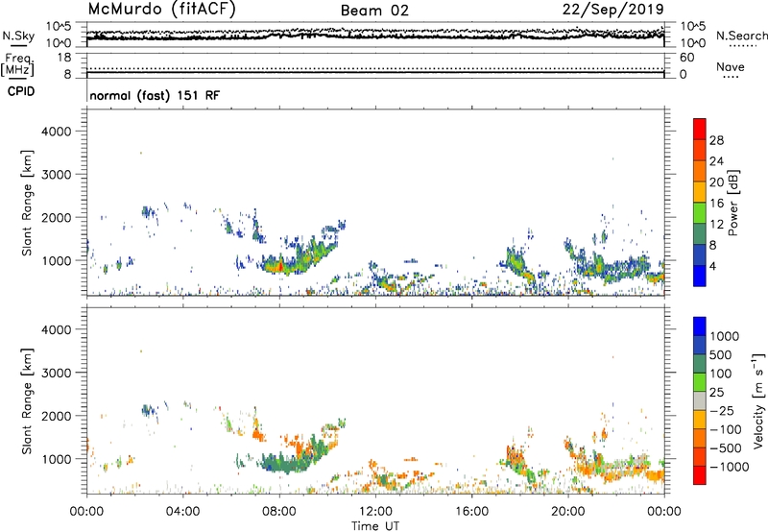Click the green velocity echo cluster near 08:00
Screen dimensions: 768x532
point(286,463)
